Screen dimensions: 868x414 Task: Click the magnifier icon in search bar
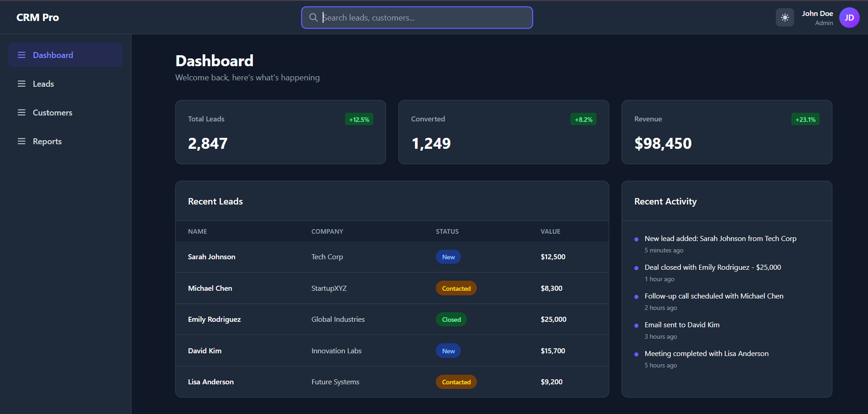(314, 18)
